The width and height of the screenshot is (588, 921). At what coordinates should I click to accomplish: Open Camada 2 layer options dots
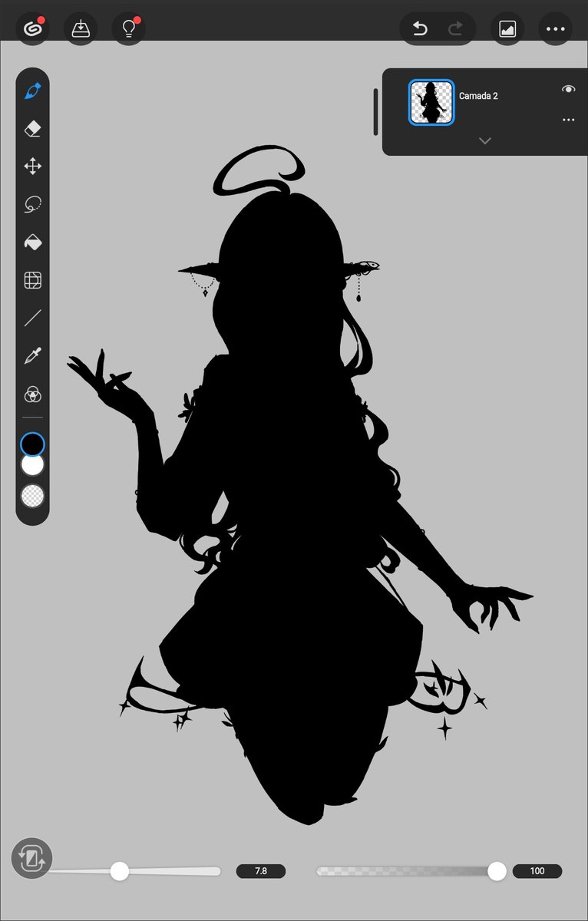click(x=568, y=120)
